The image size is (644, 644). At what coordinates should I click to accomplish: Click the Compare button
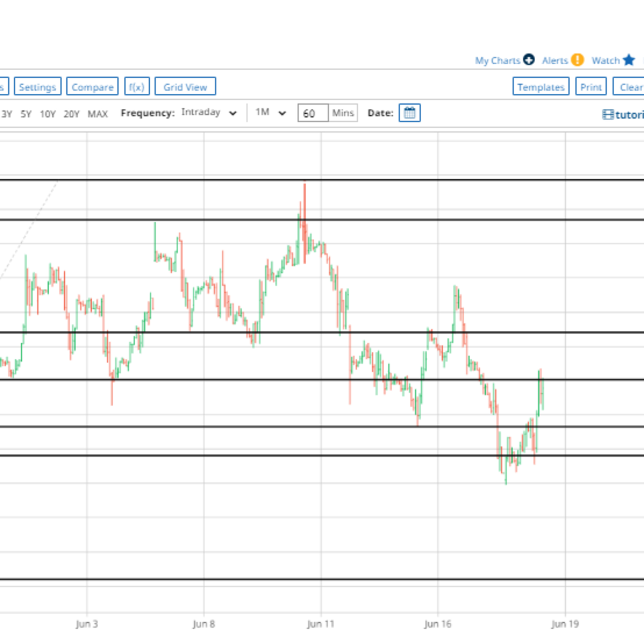pyautogui.click(x=92, y=86)
